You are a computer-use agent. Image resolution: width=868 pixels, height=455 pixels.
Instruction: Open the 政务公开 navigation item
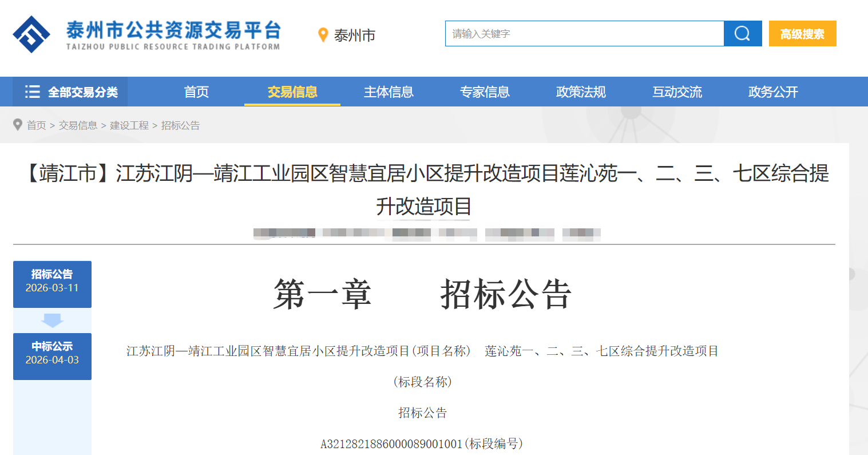tap(773, 92)
